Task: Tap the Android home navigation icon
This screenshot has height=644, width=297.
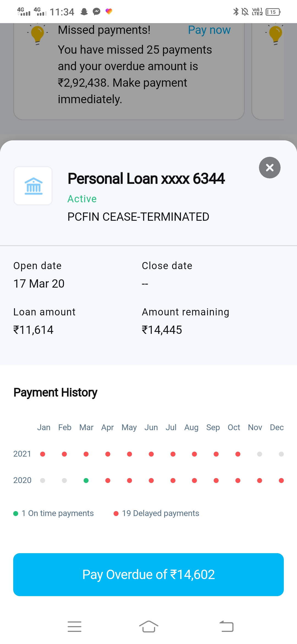Action: click(148, 626)
